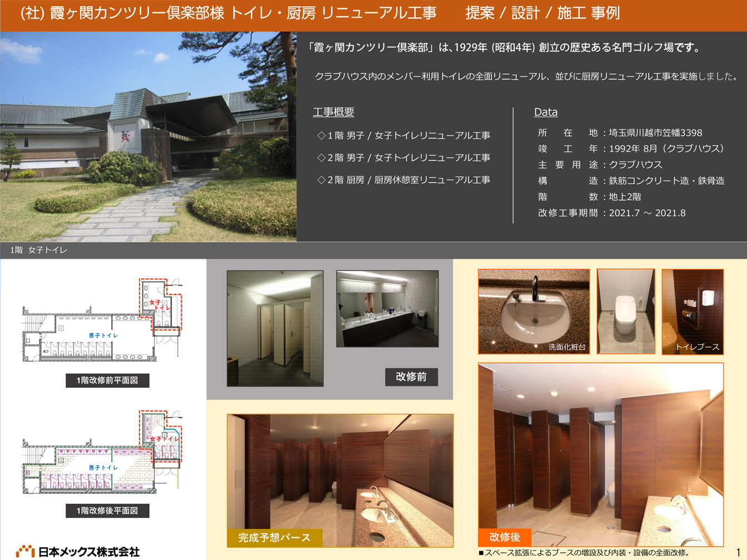Select the 1階改修前平面図 floor plan drawing

tap(102, 321)
